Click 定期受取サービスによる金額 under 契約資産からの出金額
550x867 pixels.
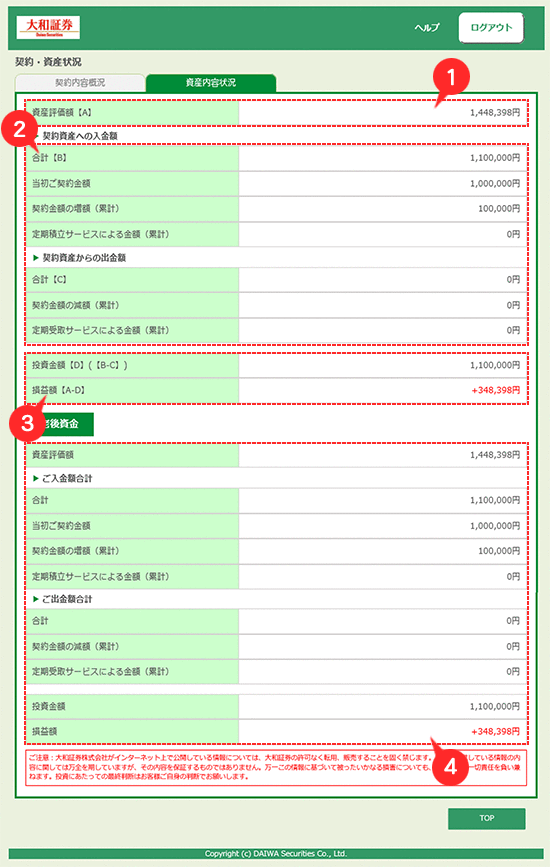click(x=101, y=330)
